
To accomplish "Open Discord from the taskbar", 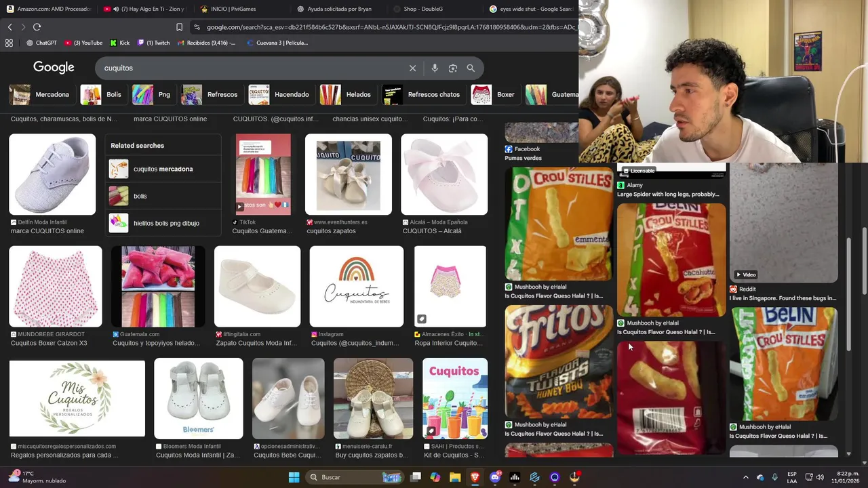I will [495, 477].
